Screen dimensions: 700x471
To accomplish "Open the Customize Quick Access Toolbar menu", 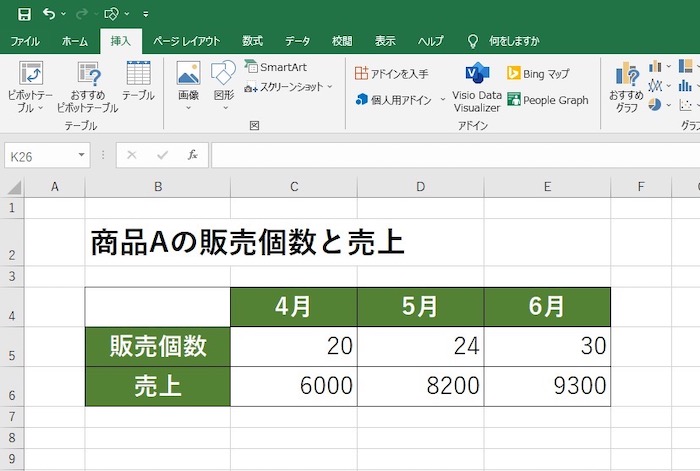I will [146, 14].
